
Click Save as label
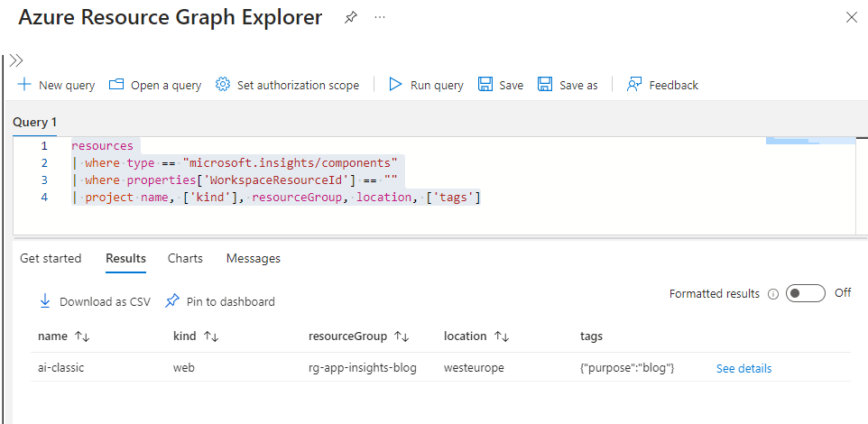[x=578, y=85]
